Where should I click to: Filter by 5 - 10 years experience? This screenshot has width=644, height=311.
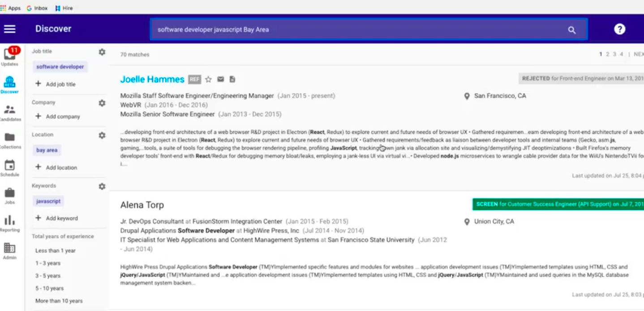[49, 288]
